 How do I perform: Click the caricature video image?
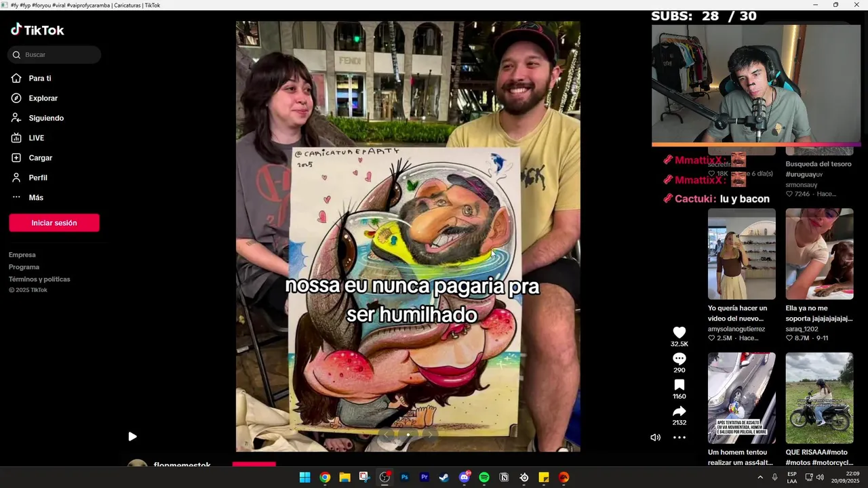tap(408, 236)
